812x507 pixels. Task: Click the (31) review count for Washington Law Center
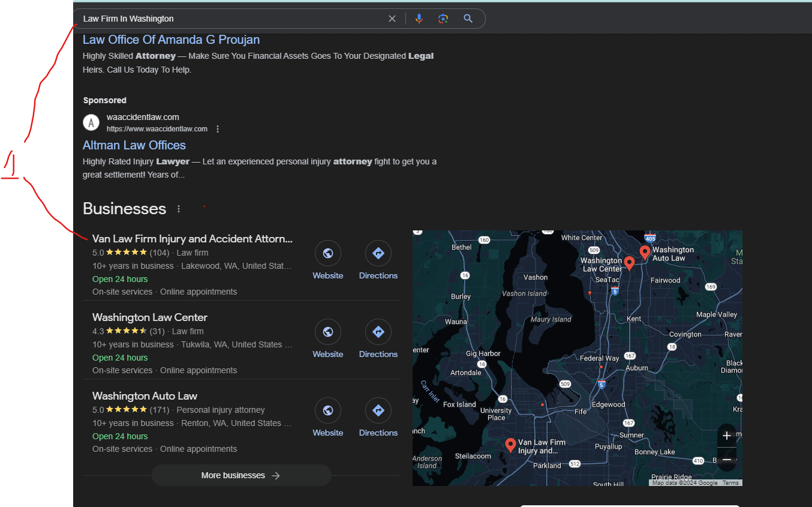(x=157, y=331)
